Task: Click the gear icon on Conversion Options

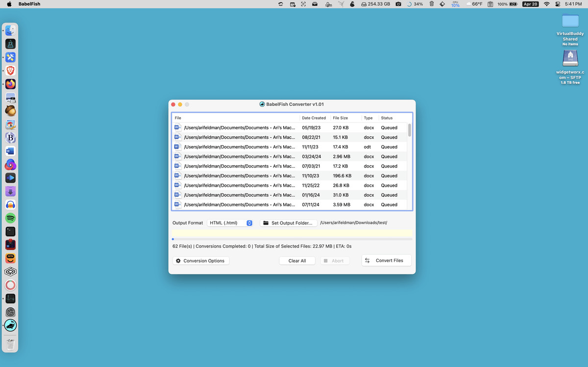Action: [178, 261]
